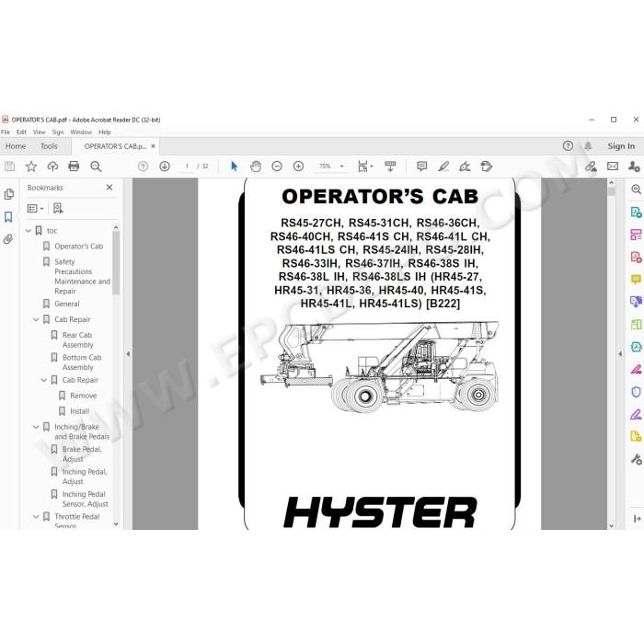Screen dimensions: 644x644
Task: Add a comment sticky note
Action: pyautogui.click(x=421, y=167)
